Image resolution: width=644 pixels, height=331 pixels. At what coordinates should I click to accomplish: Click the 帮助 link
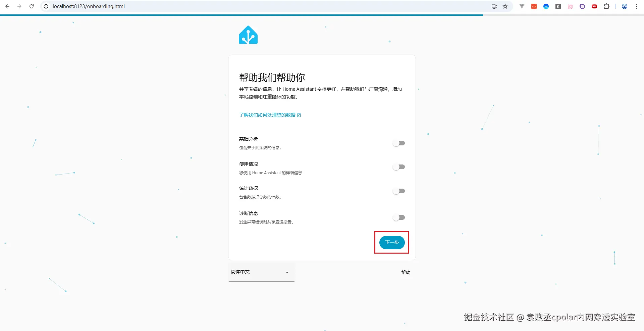coord(406,272)
